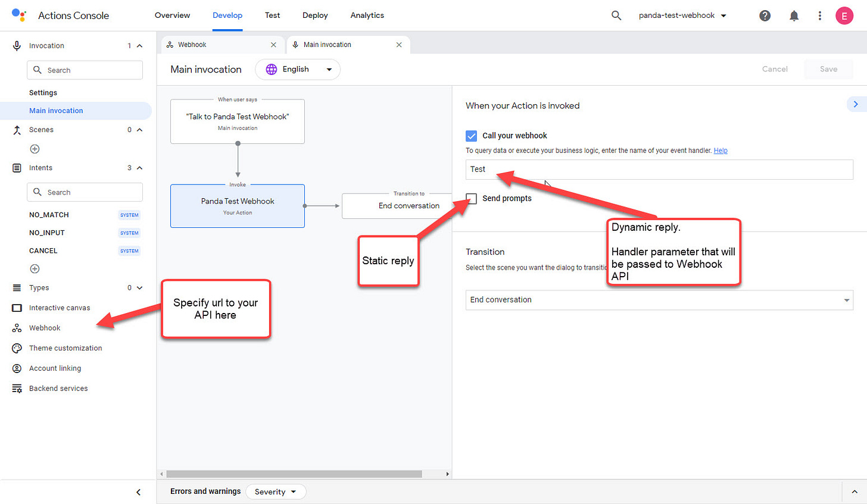Select the Panda Test Webhook invoke node

[x=238, y=206]
